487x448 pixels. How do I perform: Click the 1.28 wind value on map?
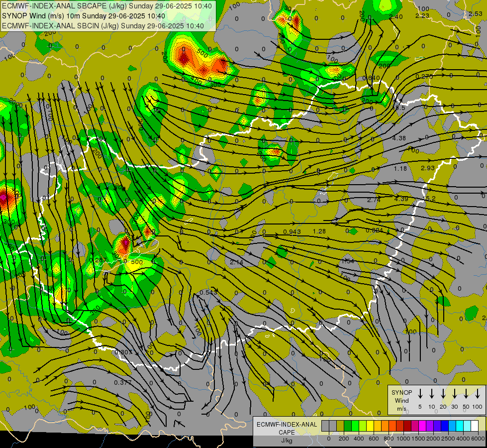click(319, 231)
